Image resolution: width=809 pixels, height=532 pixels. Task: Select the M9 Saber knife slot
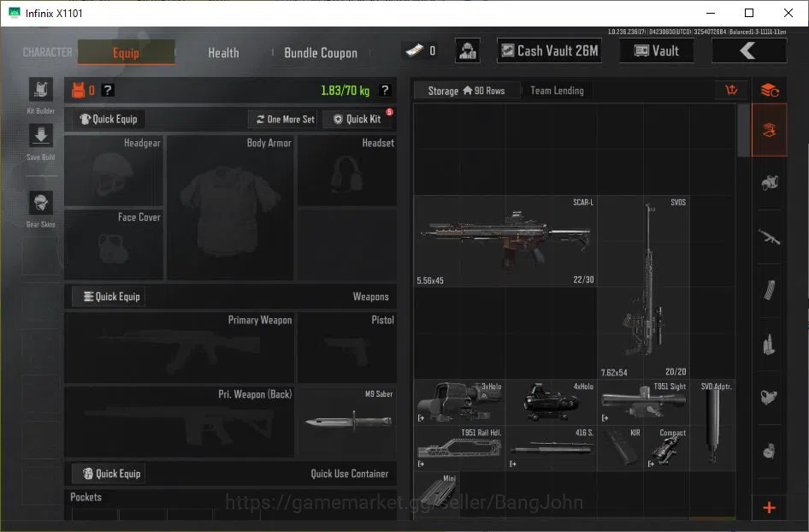coord(347,422)
